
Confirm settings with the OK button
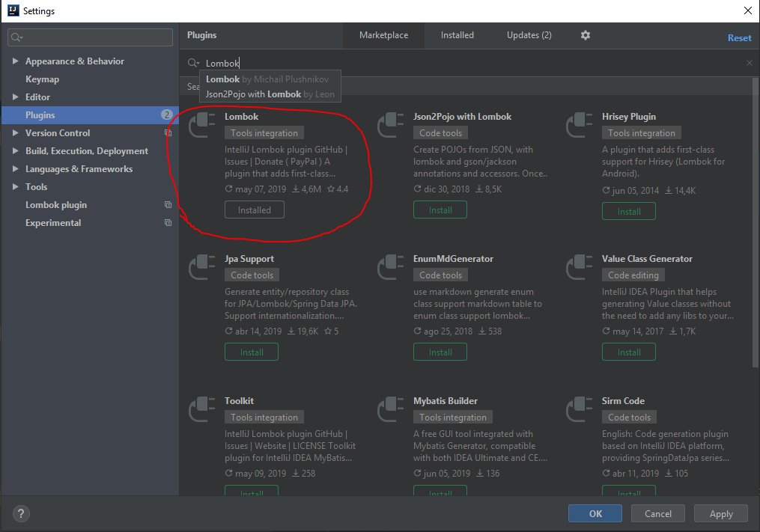click(595, 513)
